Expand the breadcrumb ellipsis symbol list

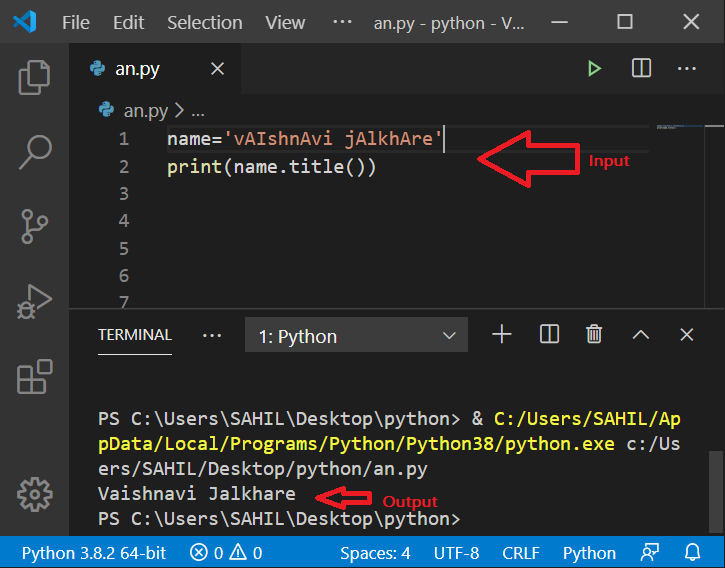(198, 111)
